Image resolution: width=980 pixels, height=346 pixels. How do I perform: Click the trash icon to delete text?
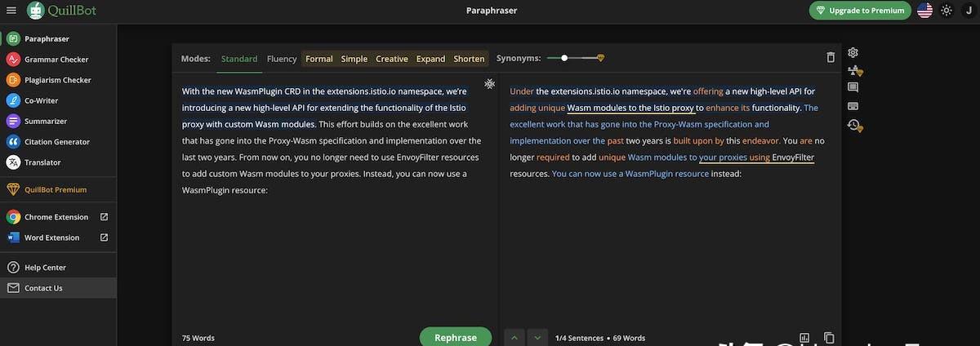tap(831, 58)
